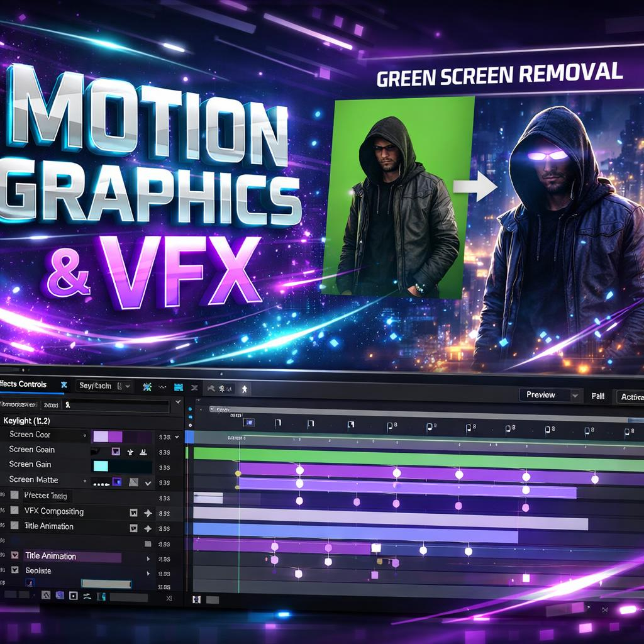
Task: Switch to the Effects Controls tab
Action: click(x=24, y=384)
